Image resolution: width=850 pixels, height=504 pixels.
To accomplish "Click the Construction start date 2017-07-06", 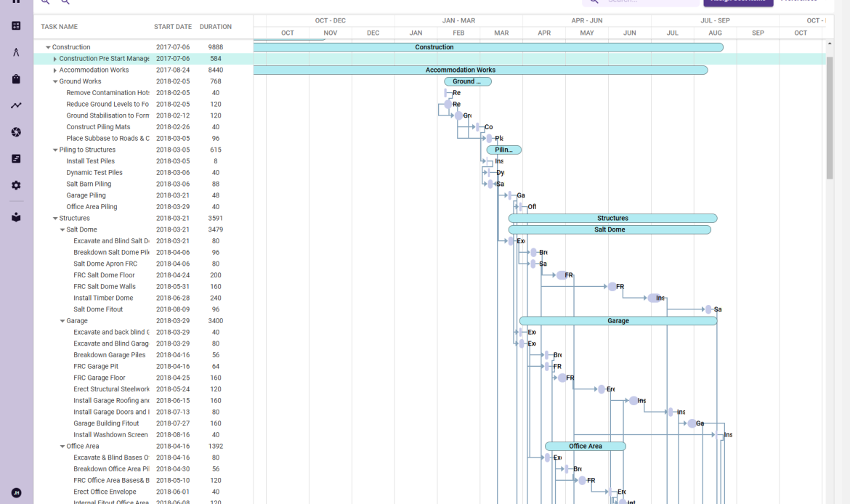I will click(x=173, y=47).
